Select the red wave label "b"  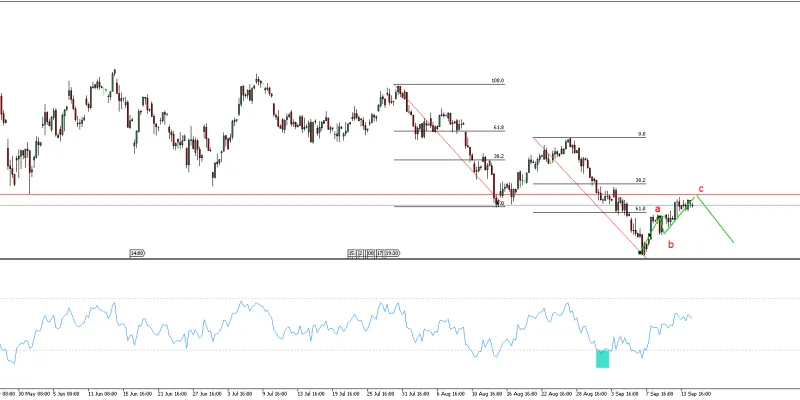671,244
